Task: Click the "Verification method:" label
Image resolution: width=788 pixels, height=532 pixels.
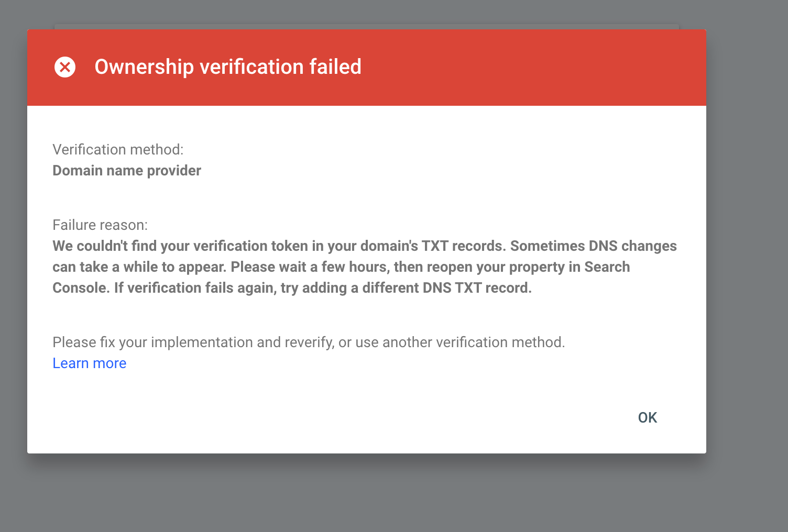Action: pos(118,150)
